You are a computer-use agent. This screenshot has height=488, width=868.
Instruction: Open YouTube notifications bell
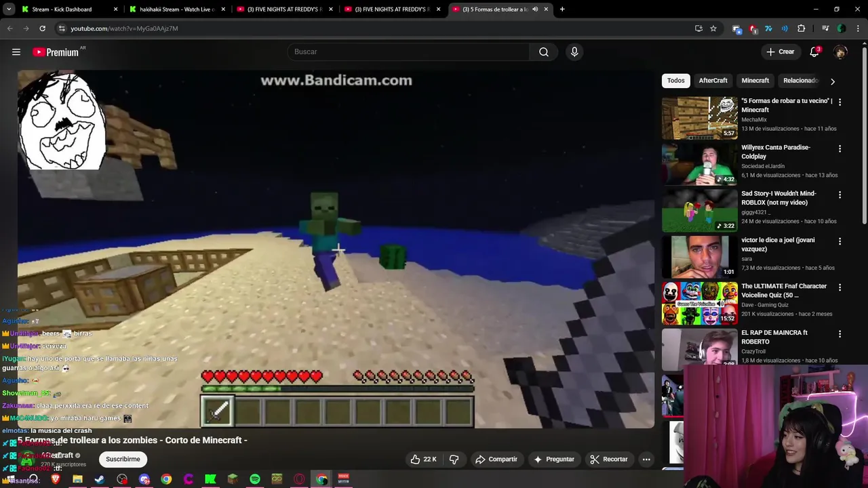[814, 52]
